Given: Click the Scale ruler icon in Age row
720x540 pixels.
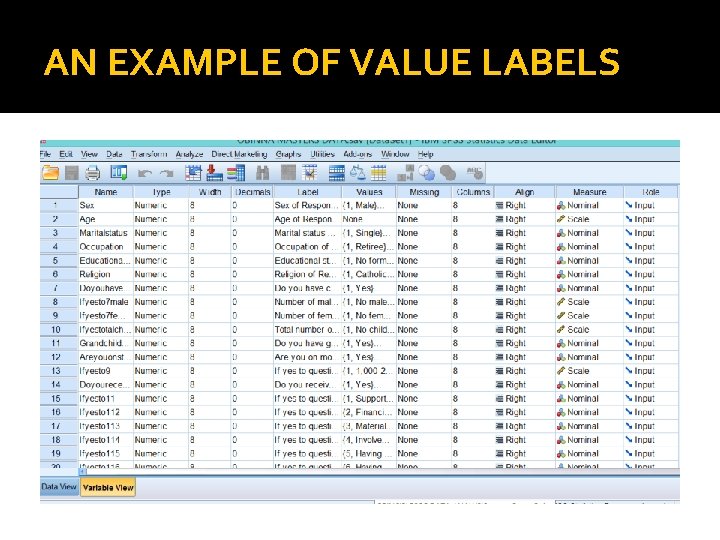Looking at the screenshot, I should point(561,219).
